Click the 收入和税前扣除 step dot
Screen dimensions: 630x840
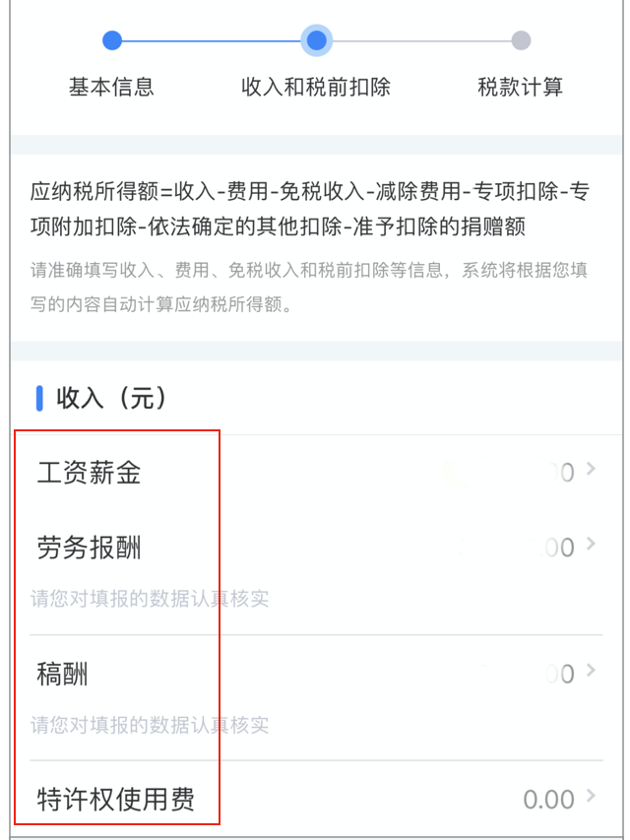[x=316, y=40]
